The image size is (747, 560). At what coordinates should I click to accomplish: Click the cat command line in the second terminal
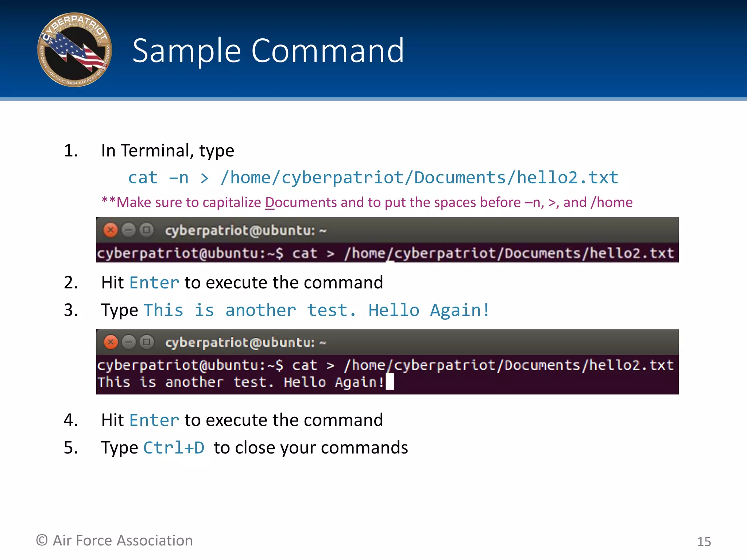[x=386, y=365]
